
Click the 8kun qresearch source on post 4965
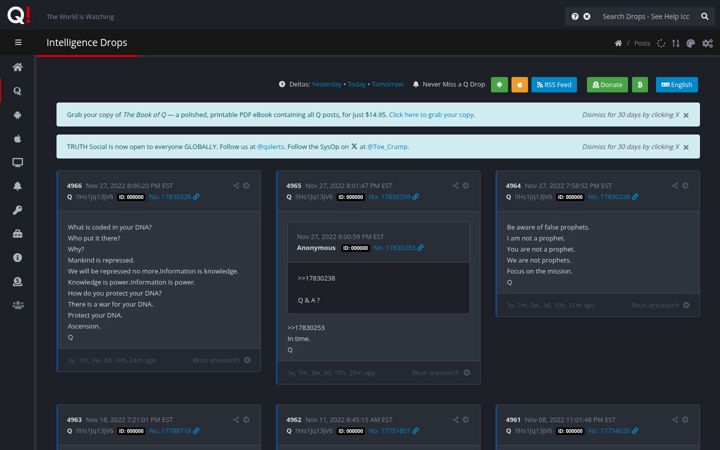(436, 373)
